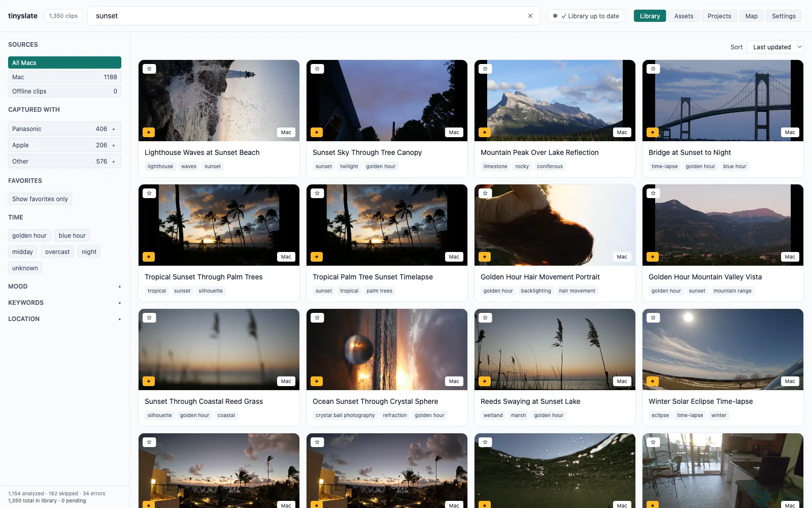Favorite the Sunset Sky Through Tree Canopy clip

317,69
